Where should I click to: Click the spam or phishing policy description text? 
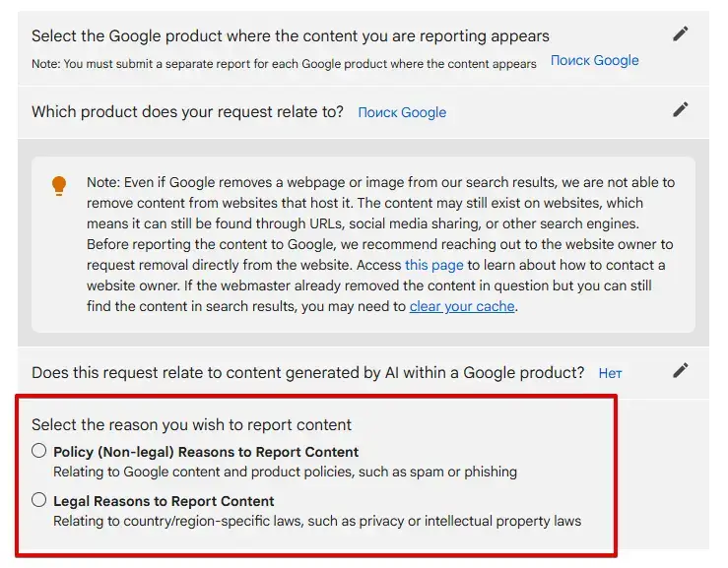point(285,472)
